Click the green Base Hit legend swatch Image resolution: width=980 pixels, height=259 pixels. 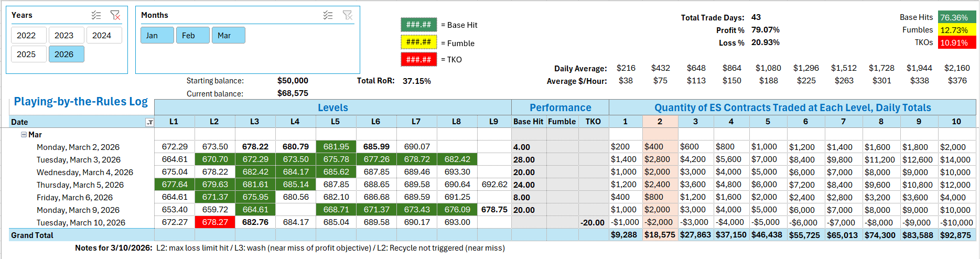[x=418, y=25]
